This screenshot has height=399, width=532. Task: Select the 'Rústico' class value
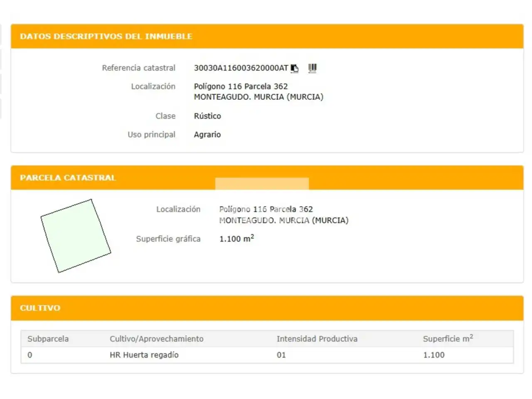(207, 116)
